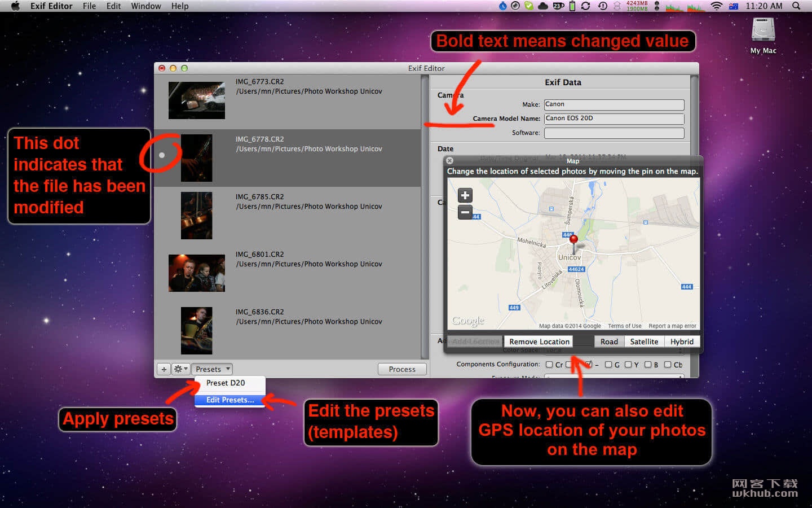Click the Camera Model Name field
Viewport: 812px width, 508px height.
coord(614,119)
